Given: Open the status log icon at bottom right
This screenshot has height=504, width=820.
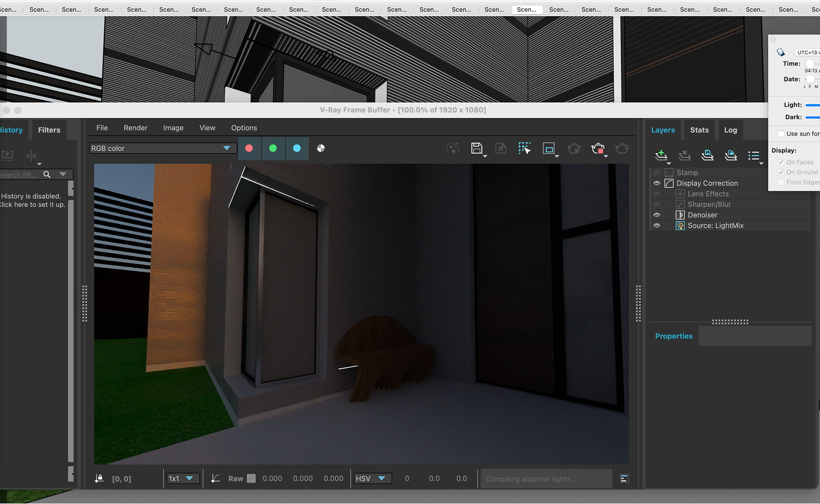Looking at the screenshot, I should tap(624, 478).
